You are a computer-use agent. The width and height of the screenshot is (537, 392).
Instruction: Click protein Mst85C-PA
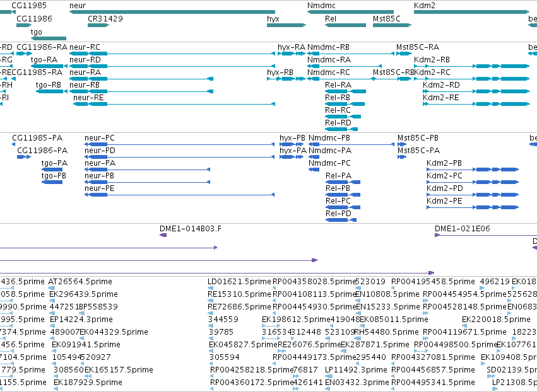418,151
